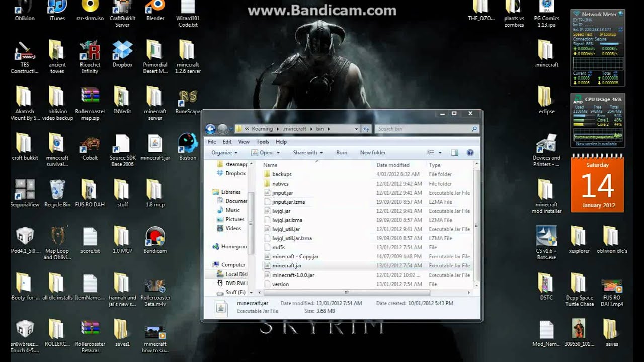Open the Help menu
Image resolution: width=644 pixels, height=362 pixels.
click(x=281, y=142)
